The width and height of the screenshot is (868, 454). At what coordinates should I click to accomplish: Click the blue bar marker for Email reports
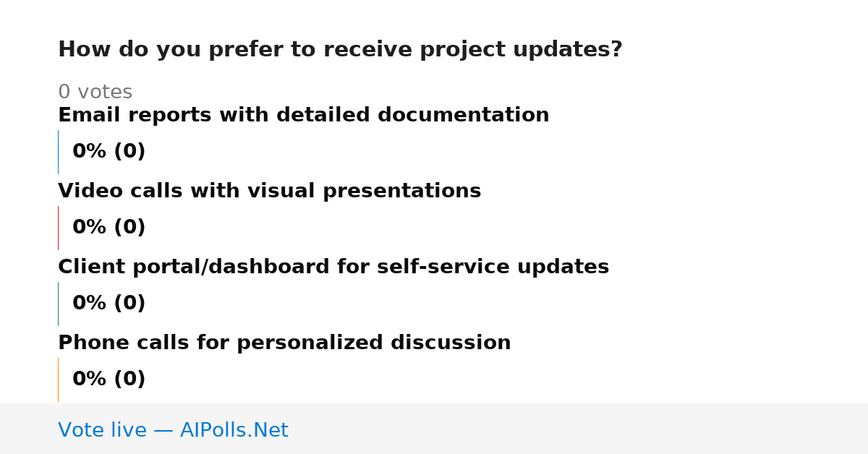point(58,152)
